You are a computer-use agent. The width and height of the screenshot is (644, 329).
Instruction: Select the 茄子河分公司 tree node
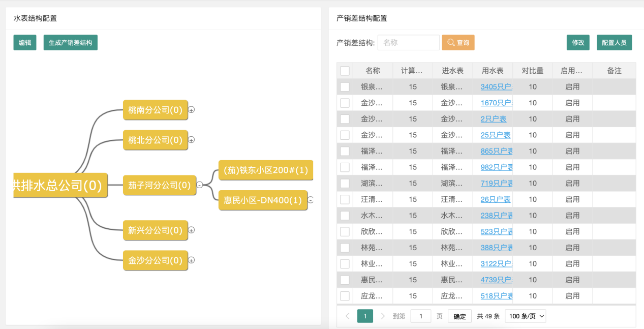coord(159,185)
